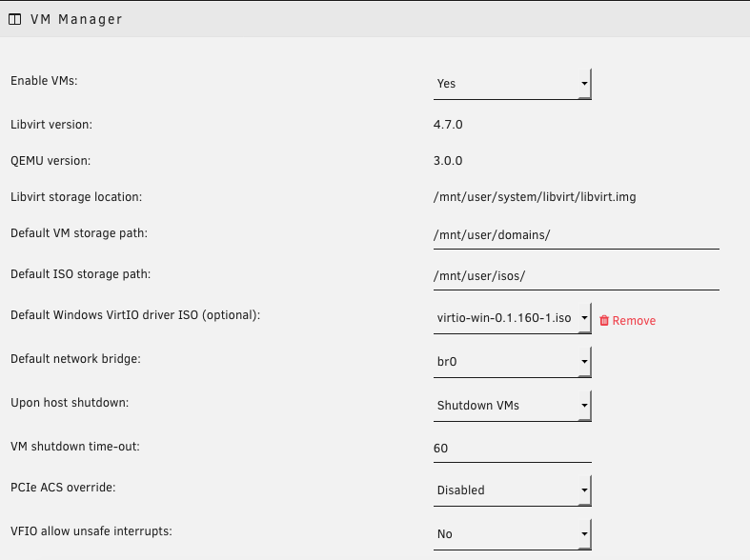Open the Upon host shutdown dropdown
The height and width of the screenshot is (560, 750).
513,406
